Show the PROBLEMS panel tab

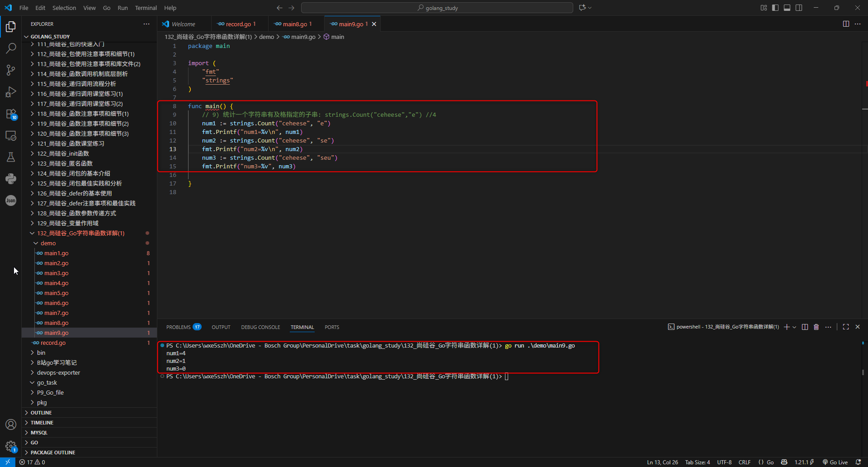click(x=183, y=327)
